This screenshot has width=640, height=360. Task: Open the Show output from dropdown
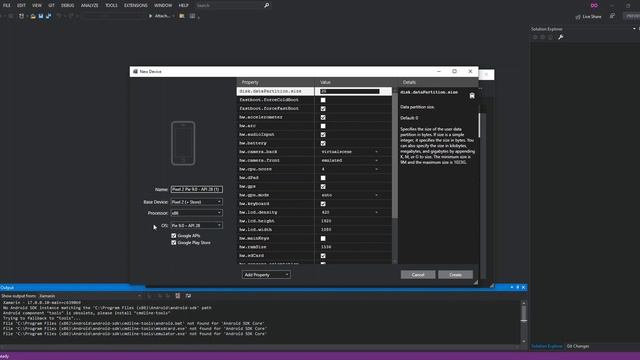tap(90, 296)
